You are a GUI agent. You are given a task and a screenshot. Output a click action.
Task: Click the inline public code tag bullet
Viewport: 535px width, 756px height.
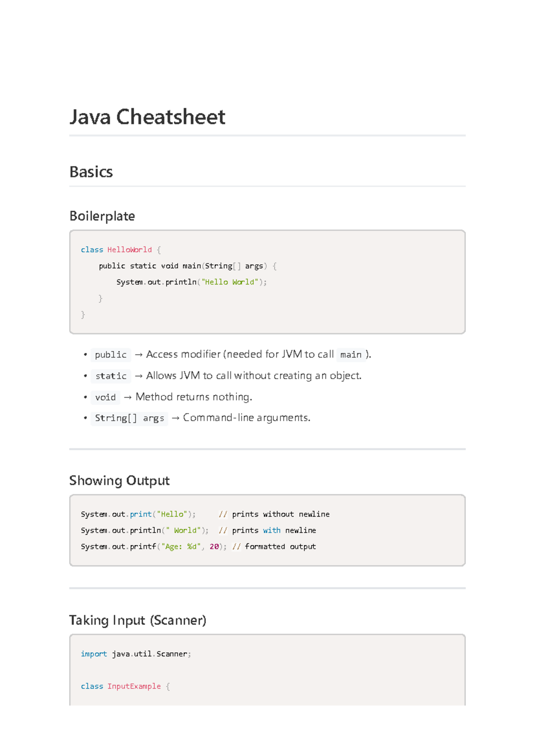(x=111, y=355)
